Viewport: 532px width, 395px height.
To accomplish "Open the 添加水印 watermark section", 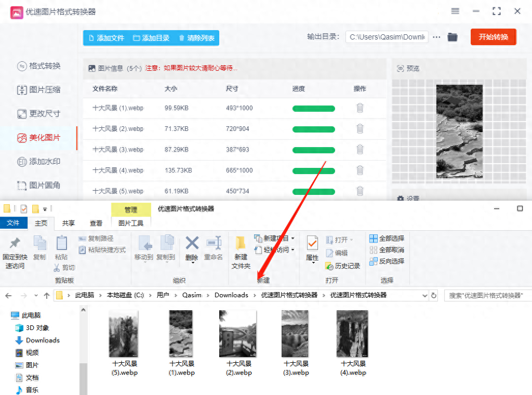I will point(38,162).
